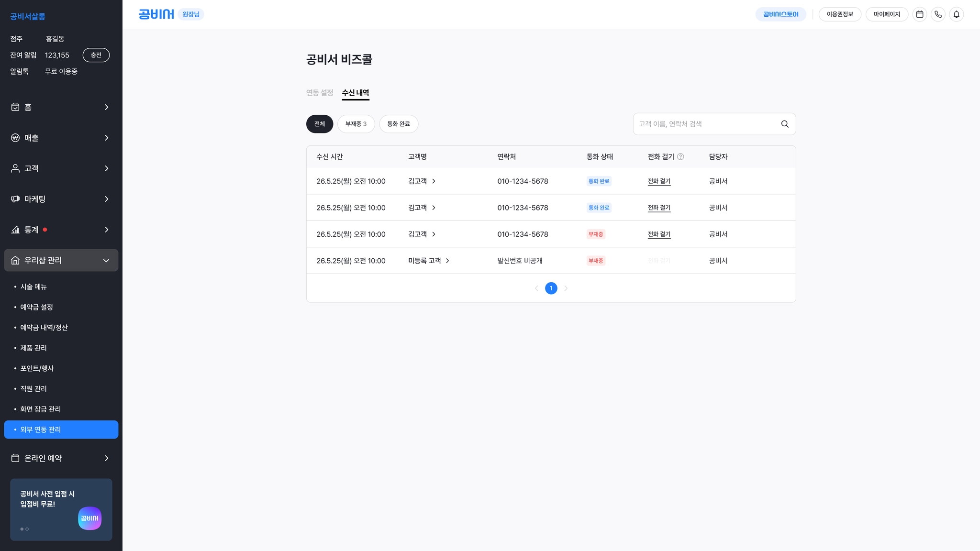Click the 우리샵 관리 house icon

coord(15,260)
